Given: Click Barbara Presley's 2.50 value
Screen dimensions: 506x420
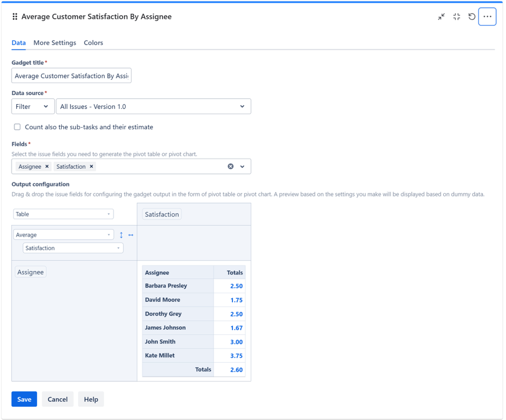Looking at the screenshot, I should click(236, 286).
